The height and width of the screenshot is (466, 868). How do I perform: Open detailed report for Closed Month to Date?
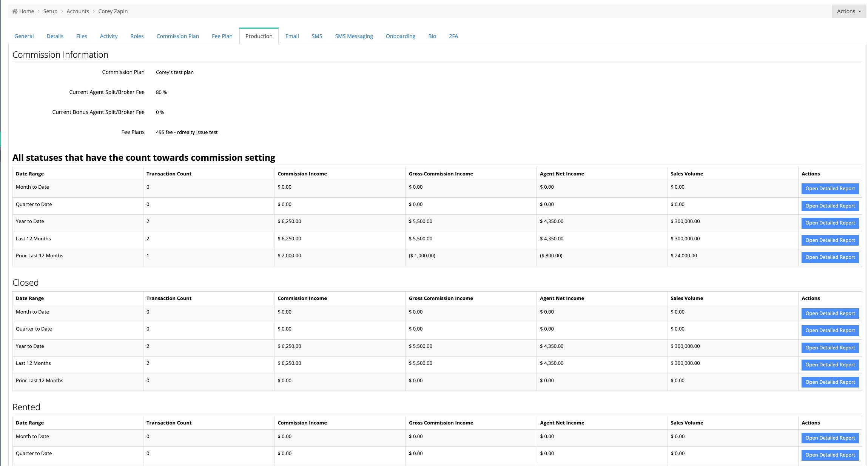pos(830,314)
